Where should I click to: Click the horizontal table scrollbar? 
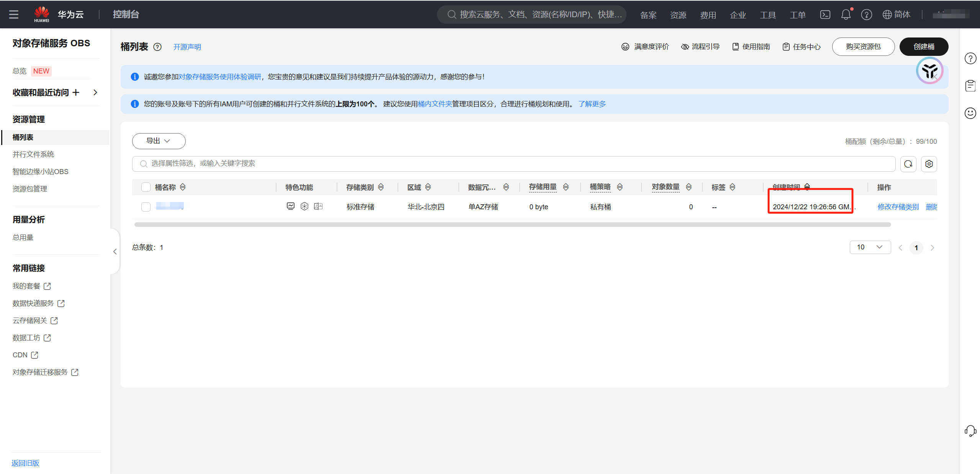pyautogui.click(x=512, y=225)
